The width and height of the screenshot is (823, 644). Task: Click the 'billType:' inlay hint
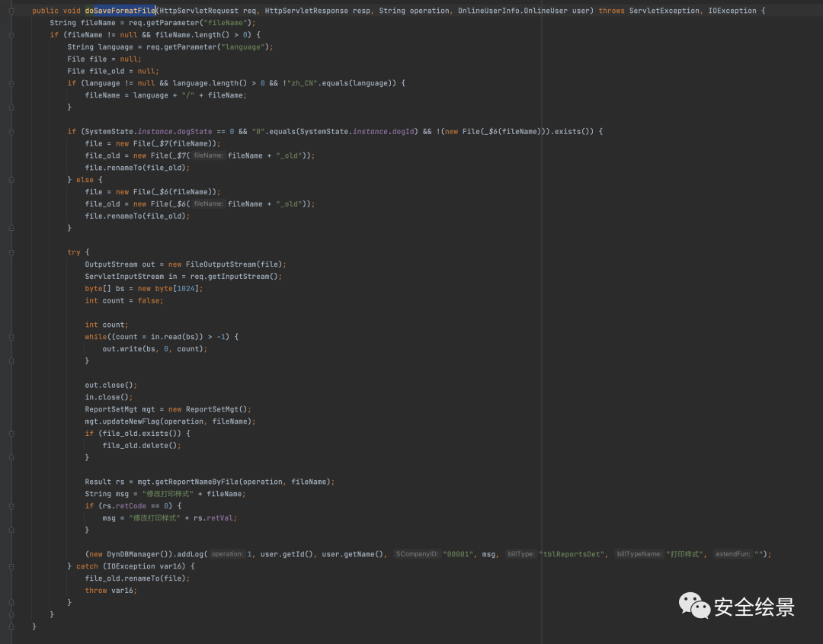point(520,554)
